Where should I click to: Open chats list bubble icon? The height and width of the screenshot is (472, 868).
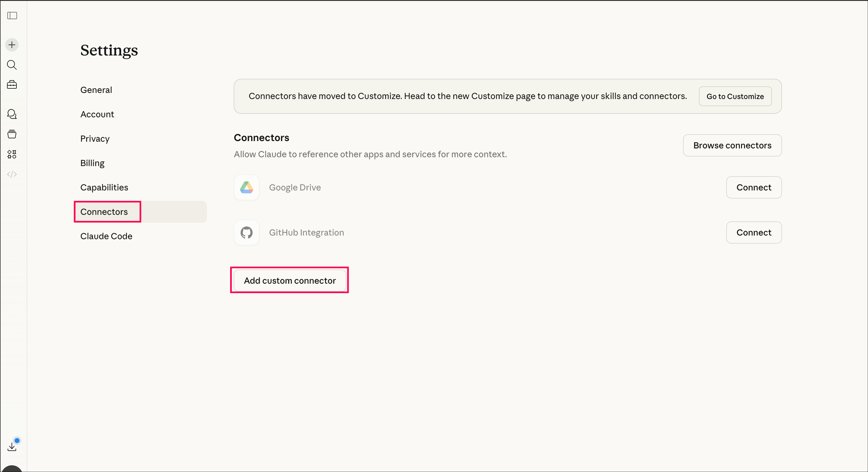point(12,114)
